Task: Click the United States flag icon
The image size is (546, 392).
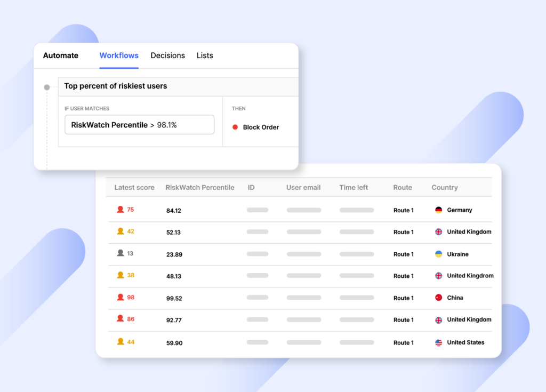Action: [439, 342]
